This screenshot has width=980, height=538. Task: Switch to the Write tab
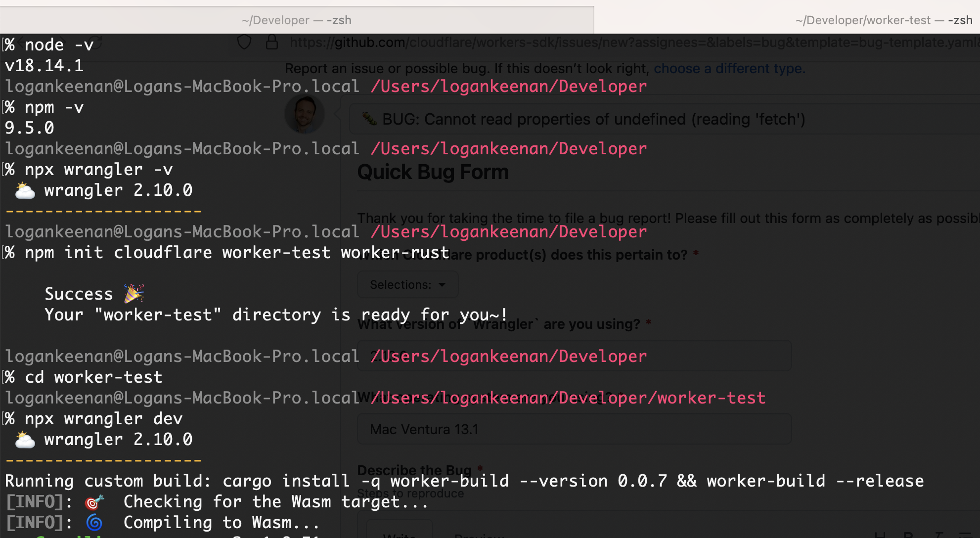point(400,535)
